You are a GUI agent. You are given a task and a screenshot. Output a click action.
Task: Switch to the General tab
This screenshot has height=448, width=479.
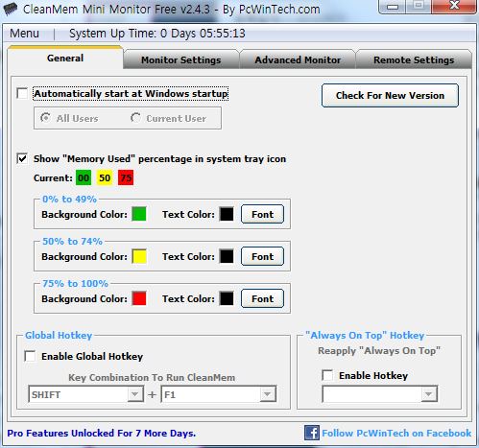[65, 58]
